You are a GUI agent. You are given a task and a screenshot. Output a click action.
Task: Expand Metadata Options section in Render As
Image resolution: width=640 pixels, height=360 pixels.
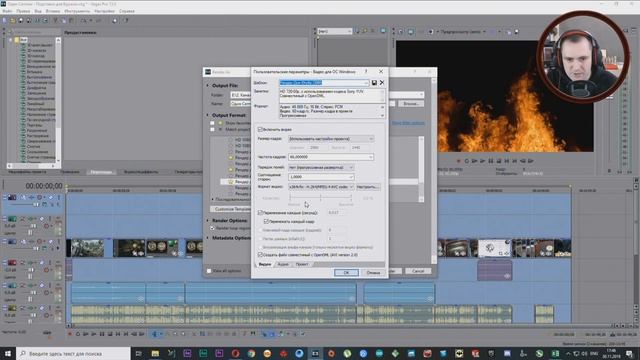tap(207, 238)
